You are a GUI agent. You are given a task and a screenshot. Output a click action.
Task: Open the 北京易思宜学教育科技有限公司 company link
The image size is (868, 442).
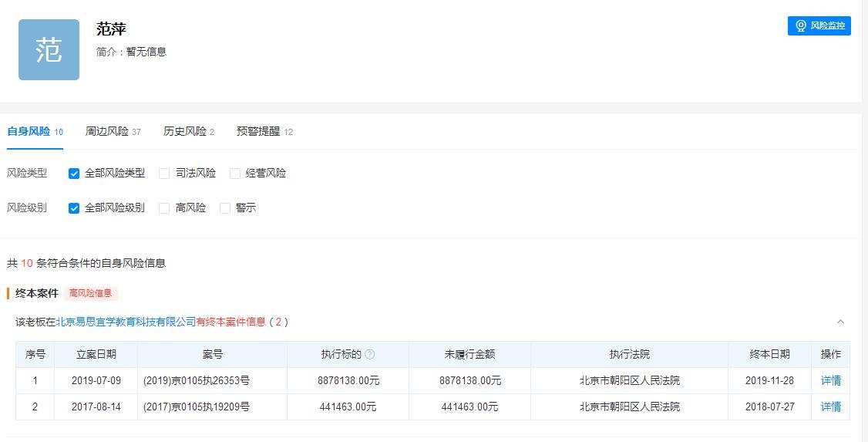pyautogui.click(x=126, y=322)
